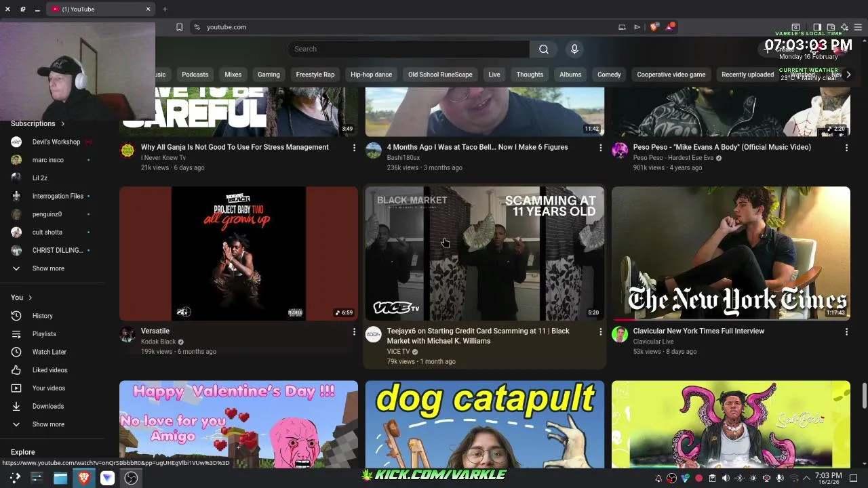The image size is (868, 488).
Task: Open options menu for Teejayx6 VICE TV video
Action: click(600, 331)
